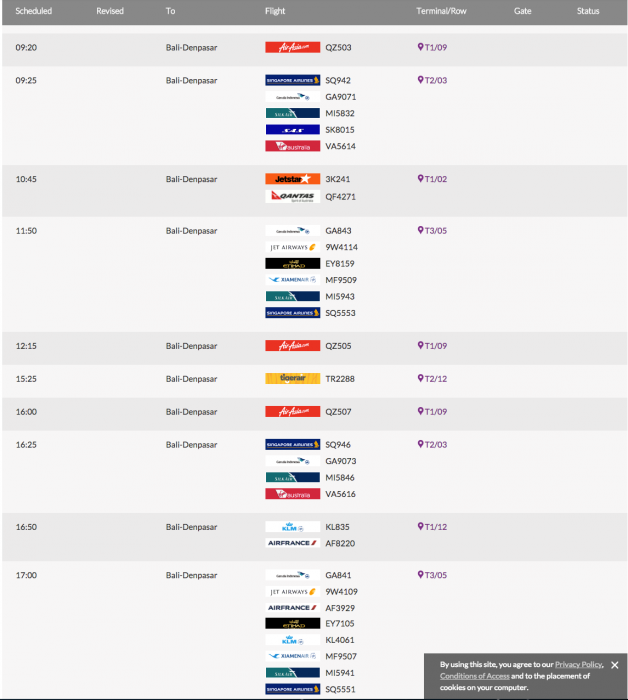This screenshot has height=700, width=628.
Task: Click AirAsia logo for flight QZ503
Action: tap(292, 47)
